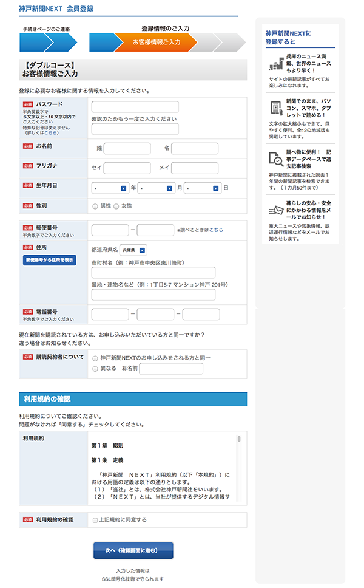This screenshot has height=588, width=364.
Task: Click the 番地・建物名 address input field
Action: tap(153, 295)
